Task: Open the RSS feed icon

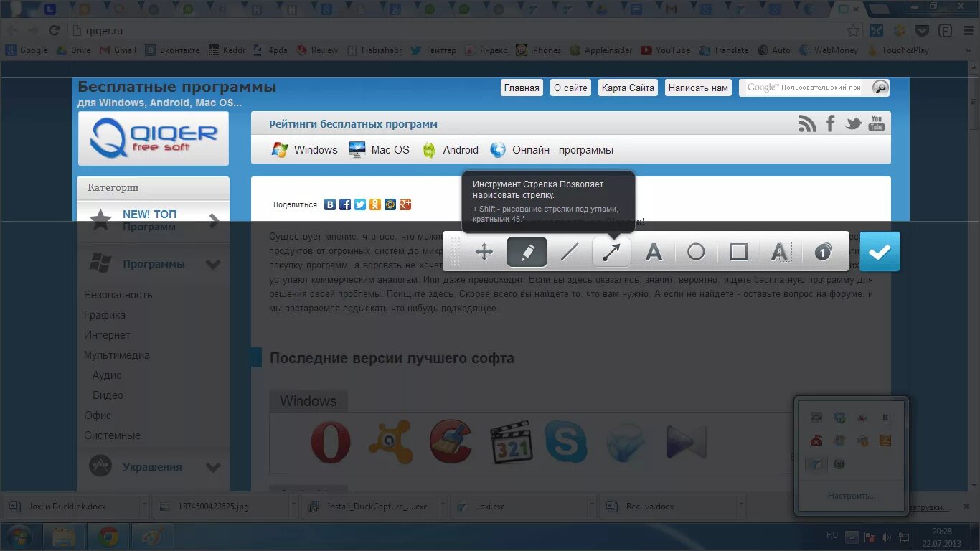Action: coord(807,123)
